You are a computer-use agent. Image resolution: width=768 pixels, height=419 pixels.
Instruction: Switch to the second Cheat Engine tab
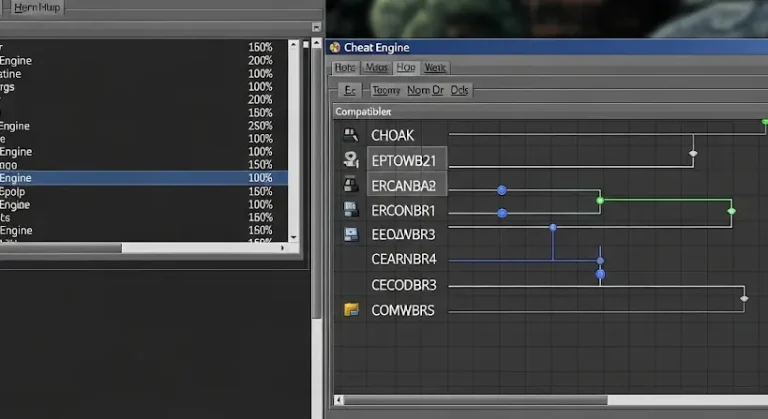click(376, 67)
